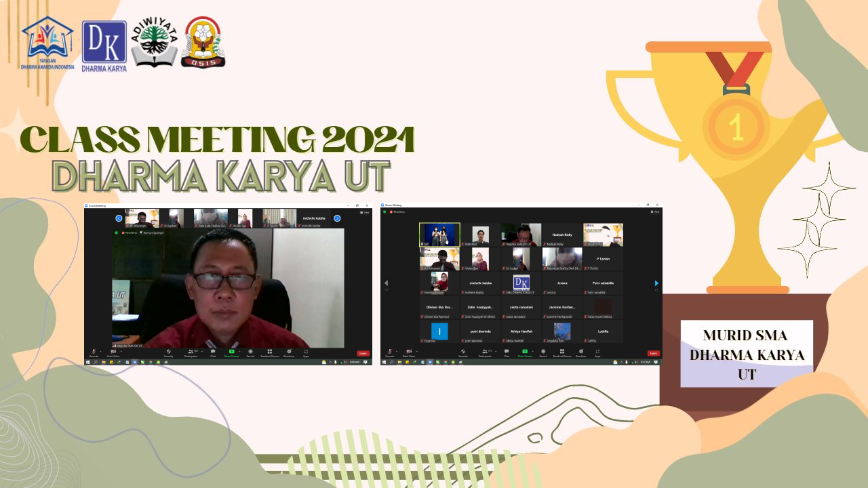This screenshot has width=868, height=488.
Task: Click Unmute microphone in left Zoom window
Action: pos(94,352)
